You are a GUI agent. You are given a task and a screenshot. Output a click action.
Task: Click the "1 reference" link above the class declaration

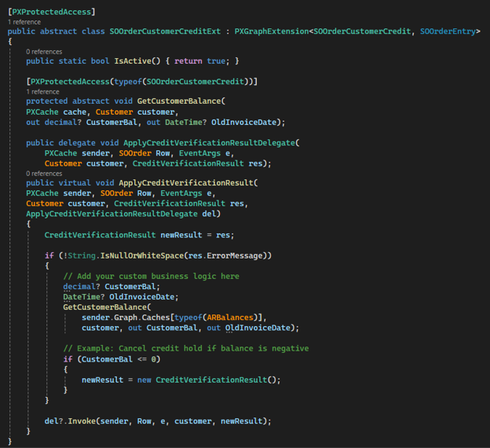[24, 22]
